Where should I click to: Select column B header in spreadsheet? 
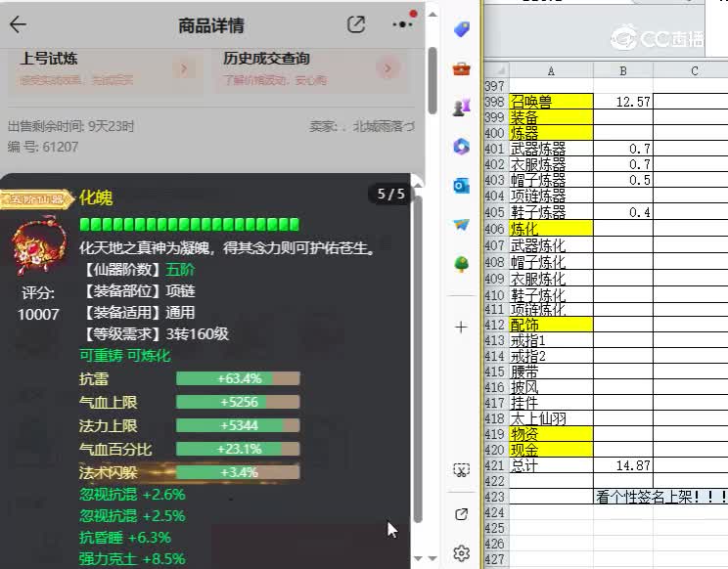coord(623,71)
